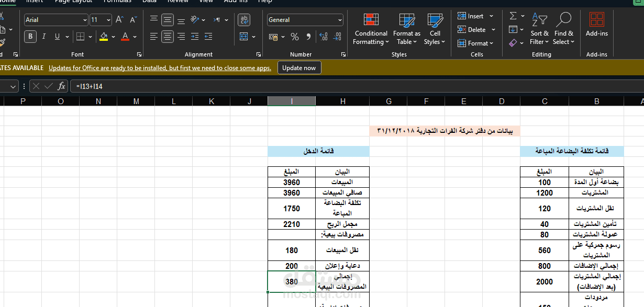Apply Comma Style
644x307 pixels.
[308, 37]
